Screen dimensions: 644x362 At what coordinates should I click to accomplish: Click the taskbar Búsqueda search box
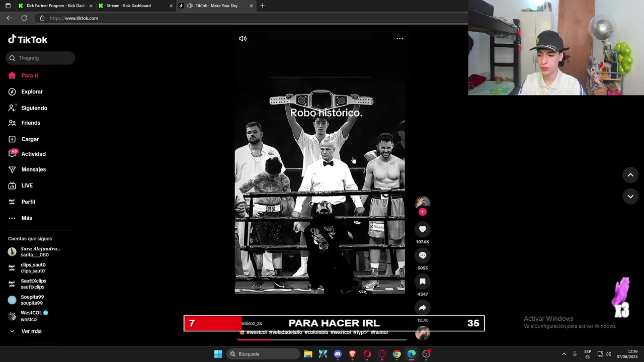pos(262,354)
